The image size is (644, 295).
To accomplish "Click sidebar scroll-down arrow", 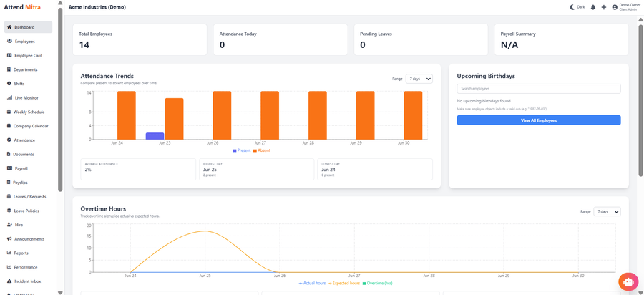I will tap(60, 293).
